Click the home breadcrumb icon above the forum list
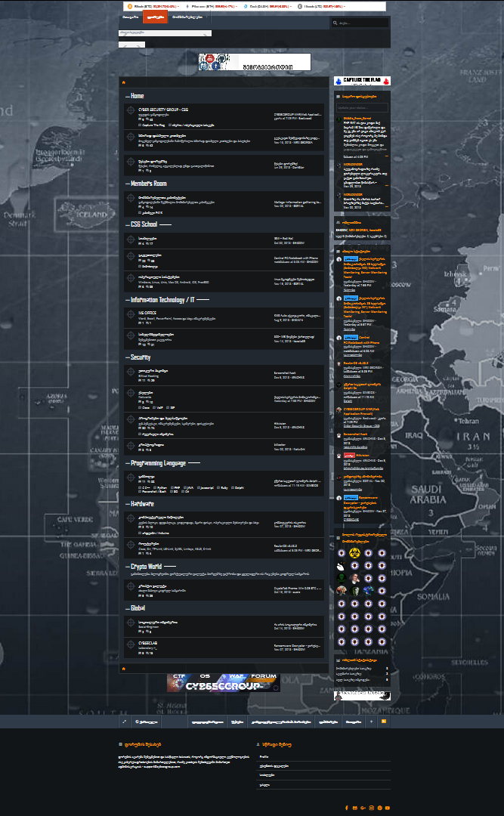Viewport: 504px width, 816px height. (124, 81)
